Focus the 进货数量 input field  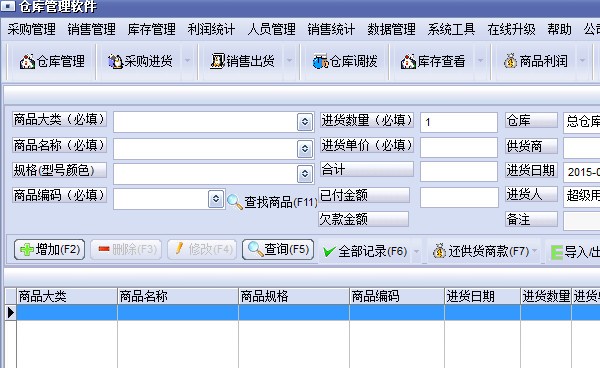point(459,122)
